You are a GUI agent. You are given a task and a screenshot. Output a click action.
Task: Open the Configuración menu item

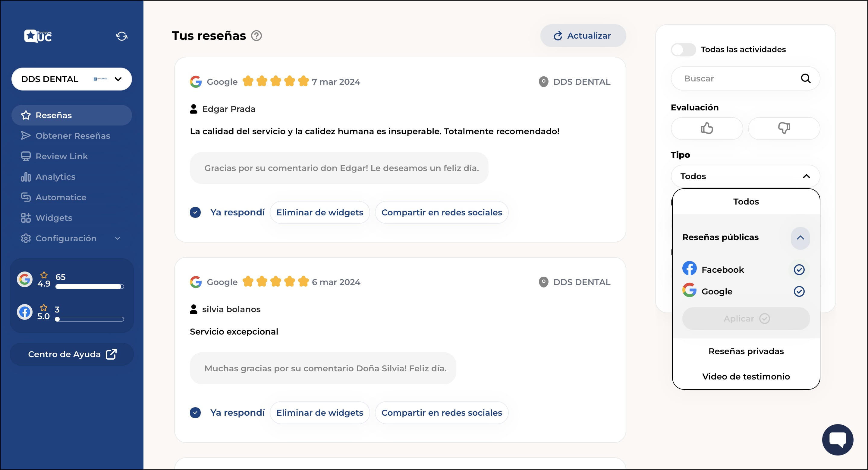(71, 238)
